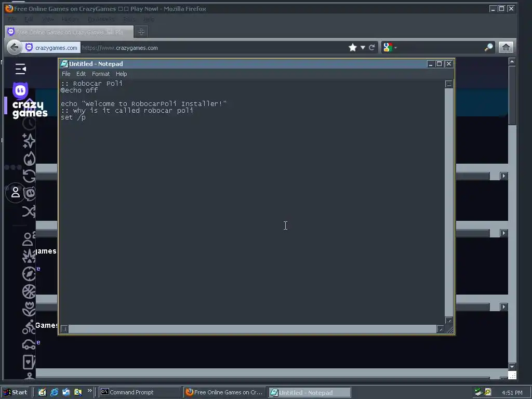Open URL history dropdown arrow
The height and width of the screenshot is (399, 532).
click(x=363, y=47)
